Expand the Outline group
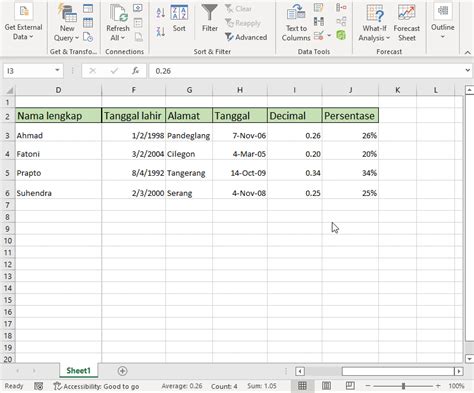Viewport: 474px width, 393px height. (443, 21)
